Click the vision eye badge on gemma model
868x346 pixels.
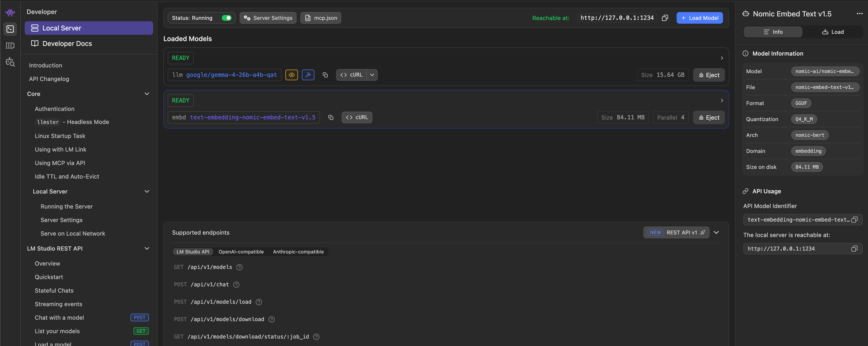coord(291,75)
